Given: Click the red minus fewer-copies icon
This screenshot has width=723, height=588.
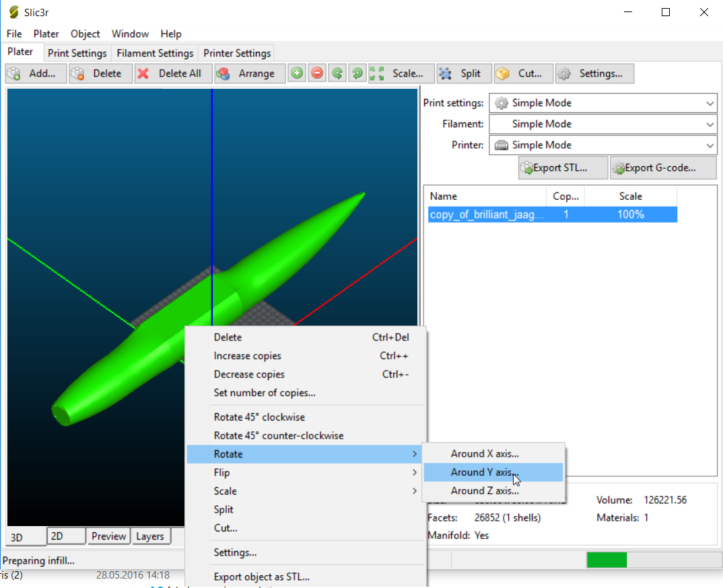Looking at the screenshot, I should [x=317, y=73].
